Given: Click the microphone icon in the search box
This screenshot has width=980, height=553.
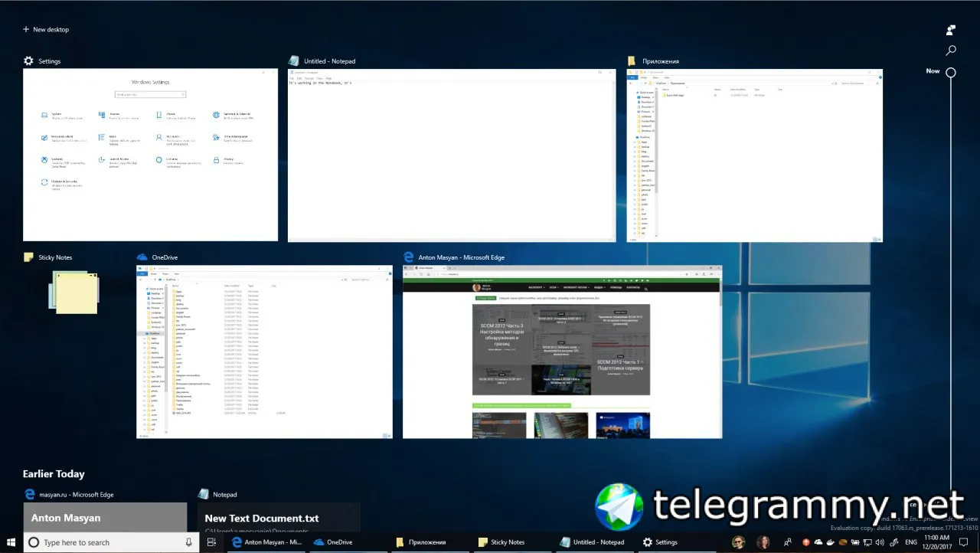Looking at the screenshot, I should pos(188,542).
